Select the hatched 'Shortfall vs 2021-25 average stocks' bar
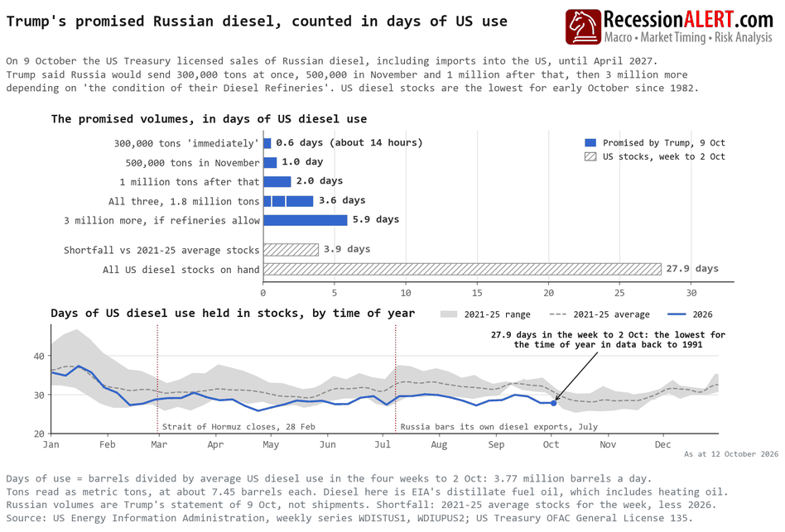The height and width of the screenshot is (532, 785). tap(291, 250)
